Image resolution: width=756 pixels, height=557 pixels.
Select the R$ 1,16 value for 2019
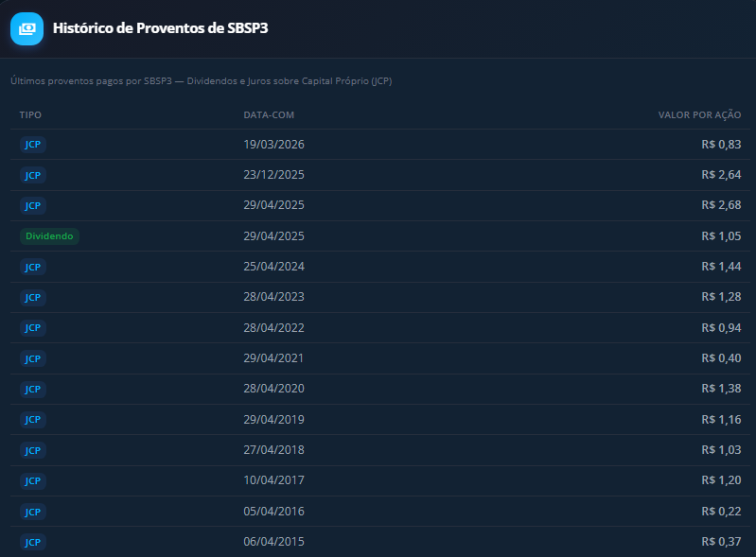721,420
